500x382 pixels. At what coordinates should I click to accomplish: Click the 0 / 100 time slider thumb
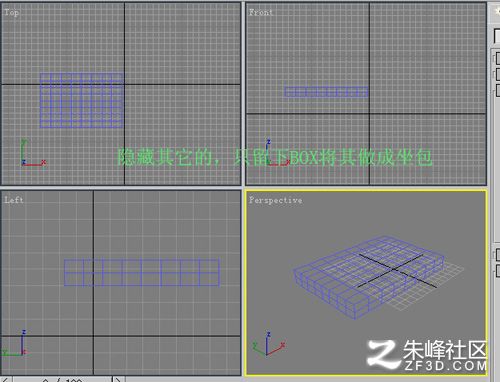pyautogui.click(x=62, y=379)
